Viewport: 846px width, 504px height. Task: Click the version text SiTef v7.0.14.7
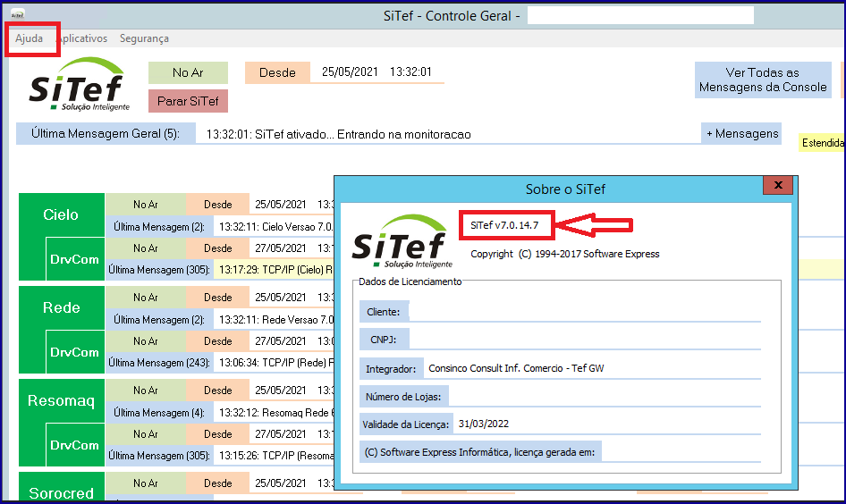(x=504, y=225)
